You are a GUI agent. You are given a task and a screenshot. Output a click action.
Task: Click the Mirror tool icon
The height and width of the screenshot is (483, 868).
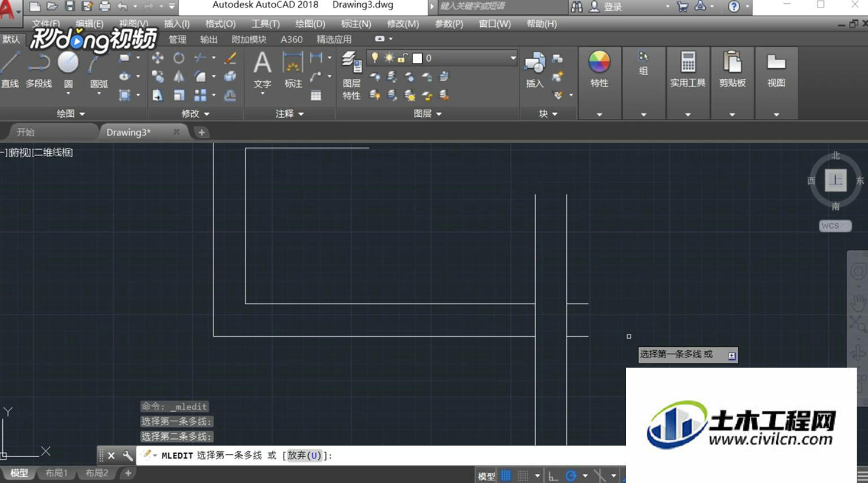pos(179,76)
